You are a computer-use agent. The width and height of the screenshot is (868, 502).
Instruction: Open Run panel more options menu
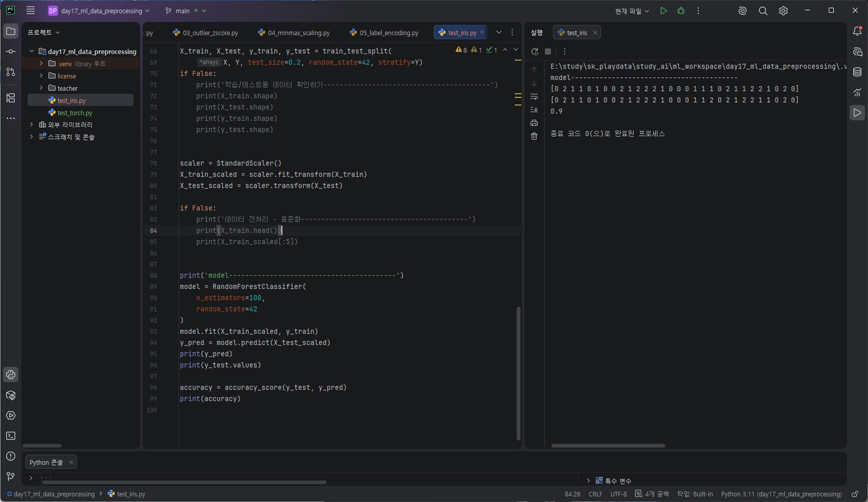tap(564, 51)
